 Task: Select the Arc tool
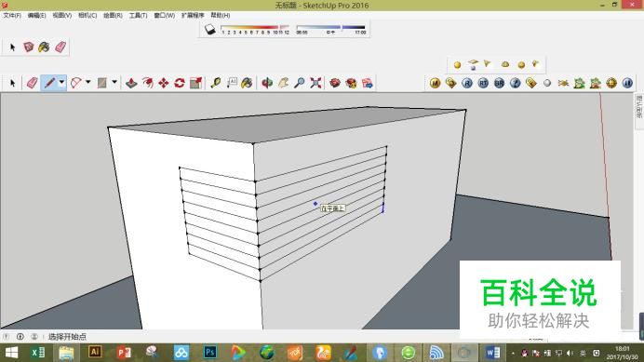pos(76,83)
